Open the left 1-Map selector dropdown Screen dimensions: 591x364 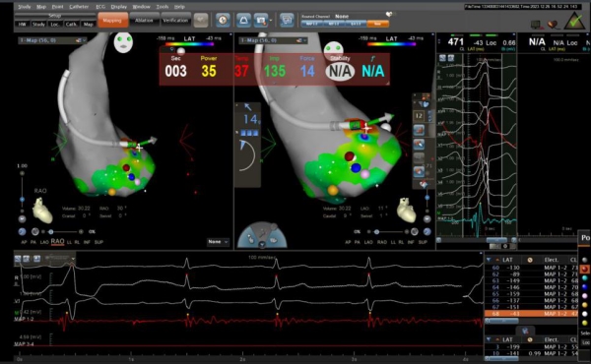pyautogui.click(x=53, y=40)
